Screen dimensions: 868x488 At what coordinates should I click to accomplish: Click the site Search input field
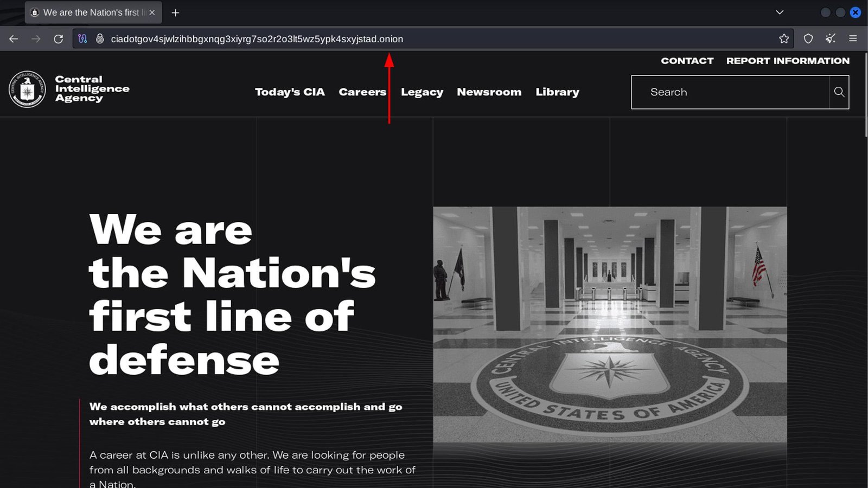730,92
